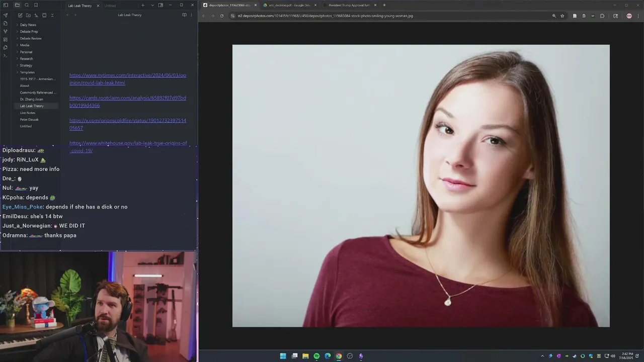Screen dimensions: 644x362
Task: Reload the page in Chrome
Action: tap(221, 16)
